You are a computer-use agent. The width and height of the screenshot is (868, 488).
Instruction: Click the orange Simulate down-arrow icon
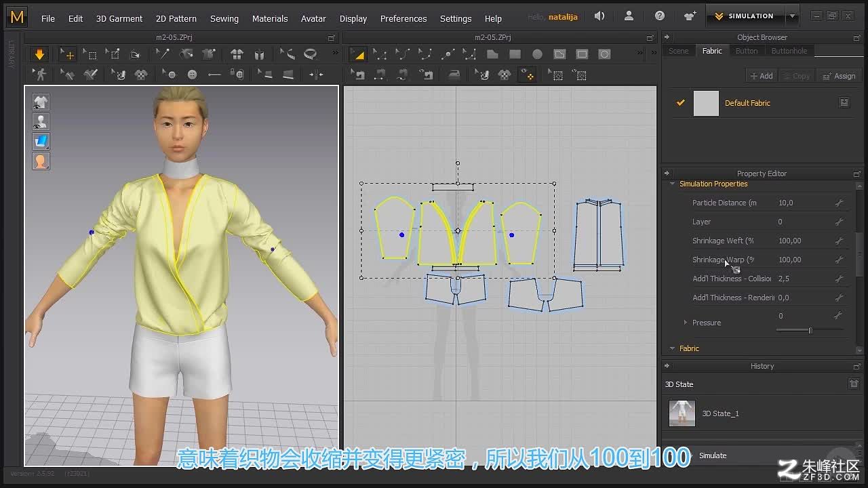pos(39,54)
